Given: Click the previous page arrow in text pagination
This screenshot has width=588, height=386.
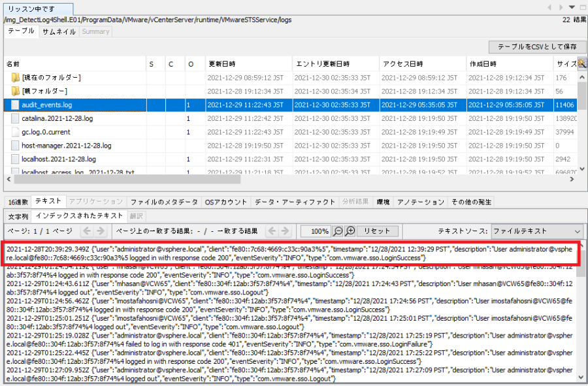Looking at the screenshot, I should point(88,231).
